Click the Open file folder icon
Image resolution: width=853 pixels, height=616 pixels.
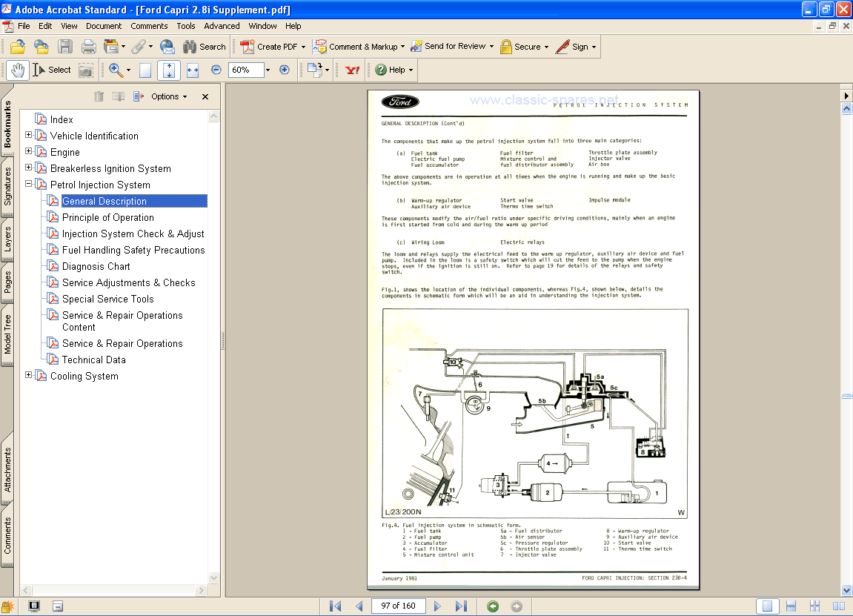(17, 47)
